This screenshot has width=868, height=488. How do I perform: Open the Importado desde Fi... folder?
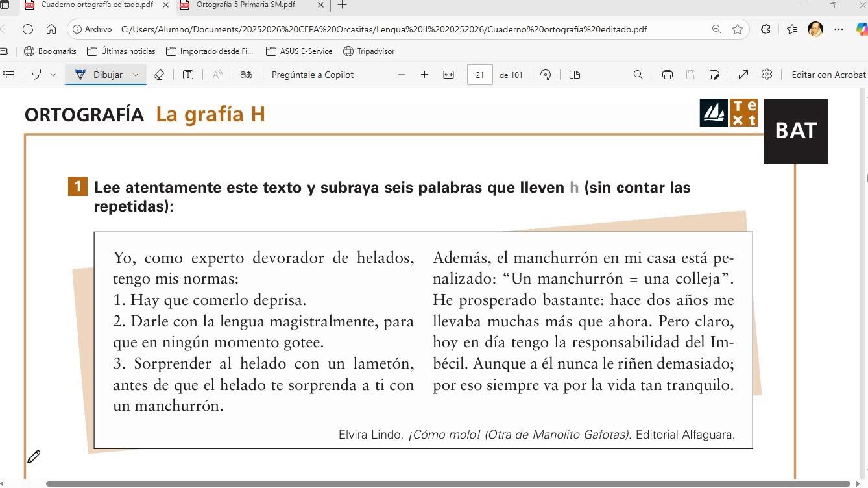[x=210, y=51]
